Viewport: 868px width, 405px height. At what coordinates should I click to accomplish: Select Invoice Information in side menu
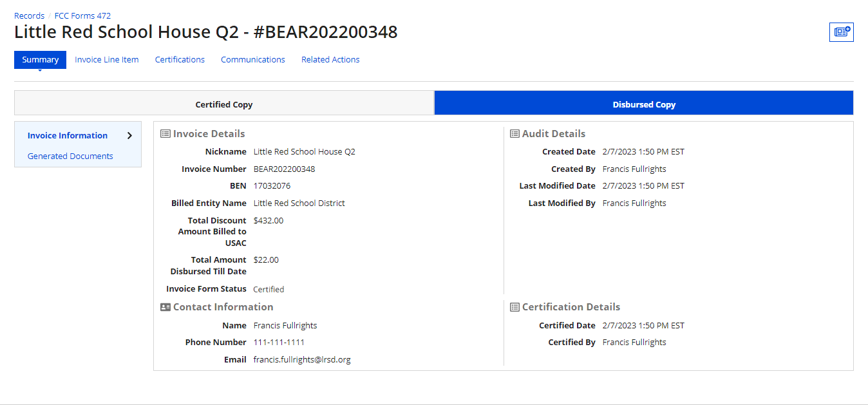tap(68, 136)
